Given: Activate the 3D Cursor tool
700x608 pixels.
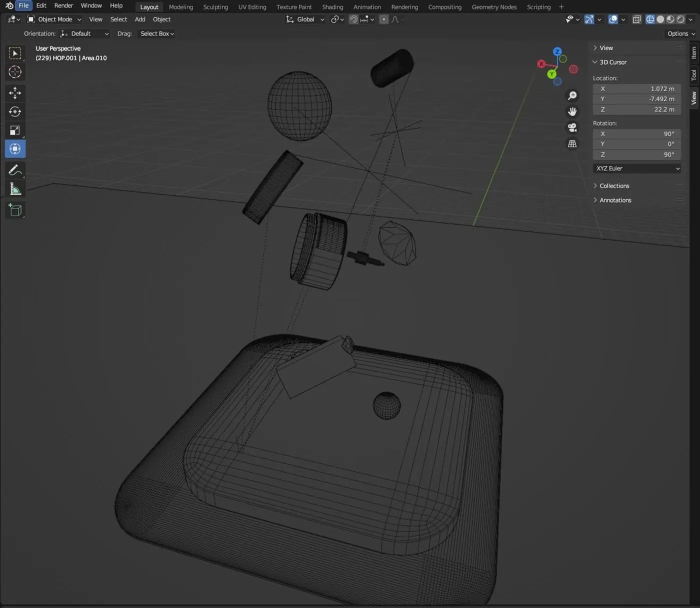Looking at the screenshot, I should pyautogui.click(x=15, y=72).
